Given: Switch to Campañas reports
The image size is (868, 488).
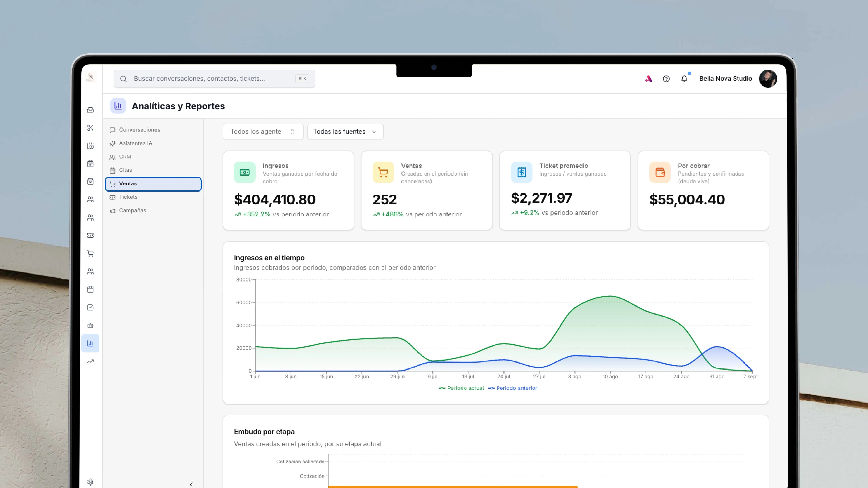Looking at the screenshot, I should (x=153, y=211).
